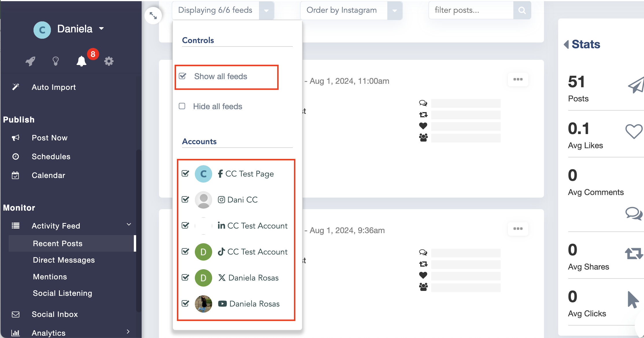Viewport: 644px width, 338px height.
Task: Collapse the Stats panel arrow
Action: (x=566, y=44)
